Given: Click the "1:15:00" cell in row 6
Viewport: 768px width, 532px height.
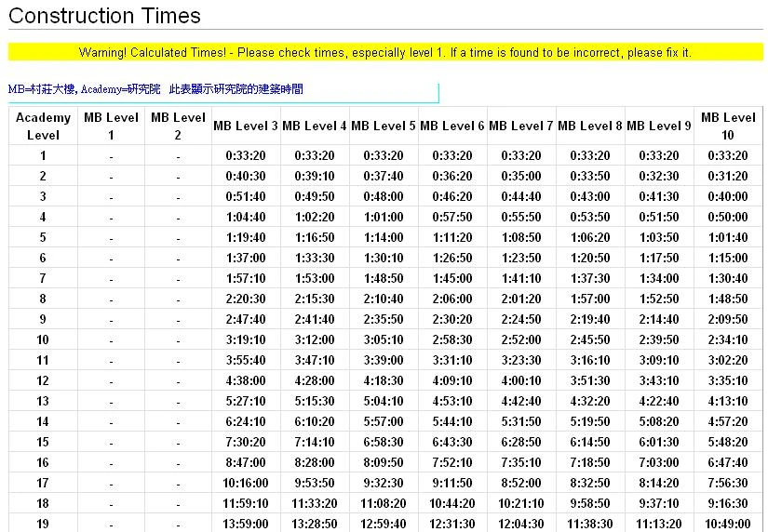Looking at the screenshot, I should tap(728, 258).
